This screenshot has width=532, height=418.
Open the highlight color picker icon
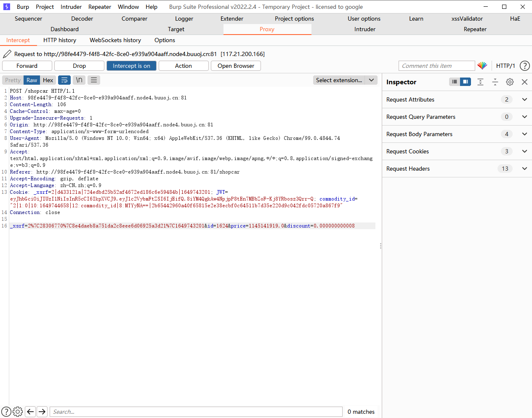click(482, 66)
